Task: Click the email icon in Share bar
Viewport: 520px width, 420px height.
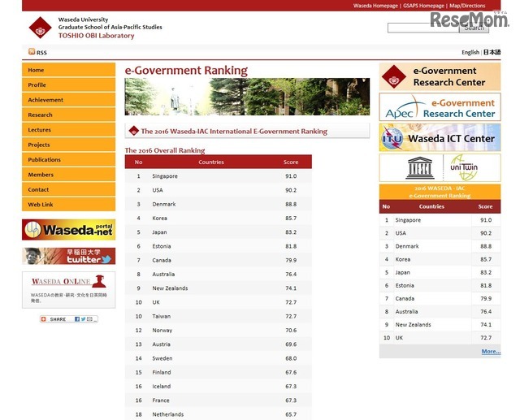Action: click(89, 319)
